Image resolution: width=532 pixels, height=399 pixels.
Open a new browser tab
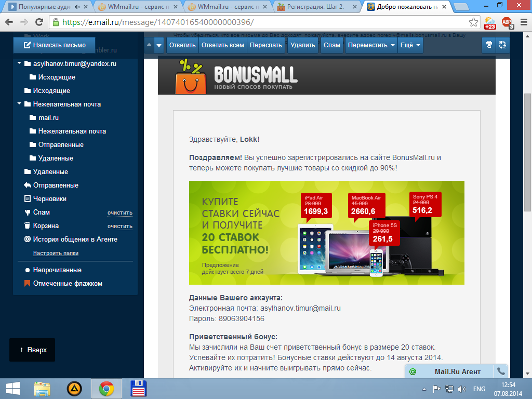[x=461, y=6]
